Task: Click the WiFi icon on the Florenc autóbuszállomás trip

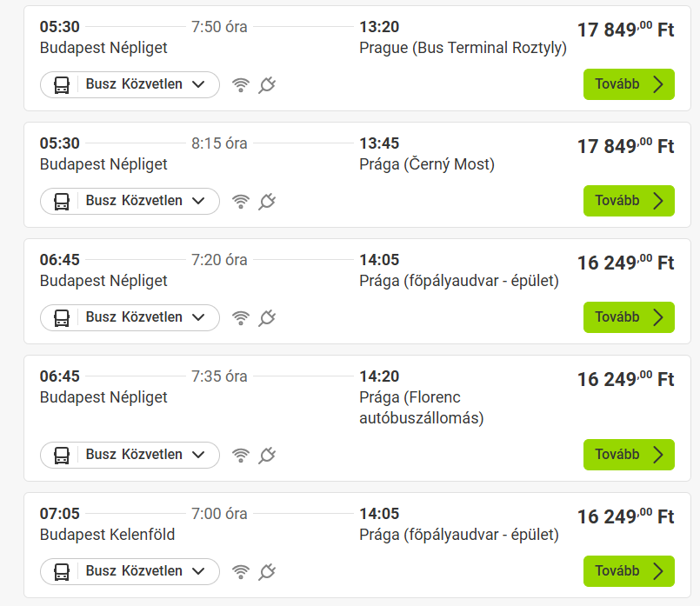Action: click(x=240, y=455)
